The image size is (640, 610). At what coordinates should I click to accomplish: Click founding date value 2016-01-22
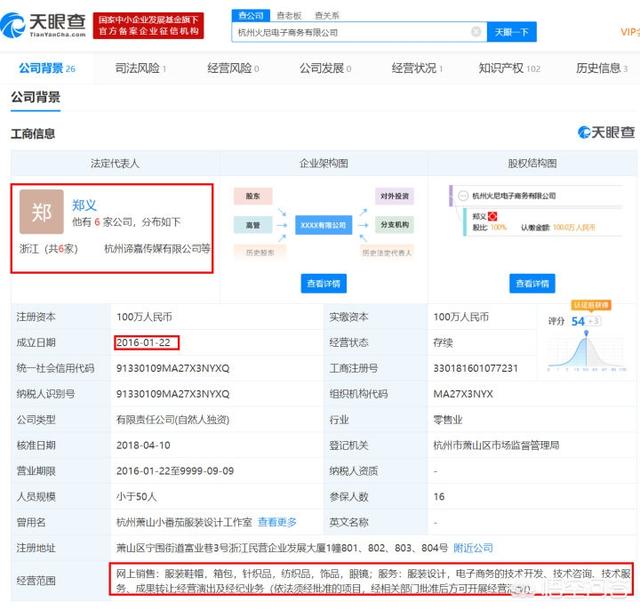(143, 343)
